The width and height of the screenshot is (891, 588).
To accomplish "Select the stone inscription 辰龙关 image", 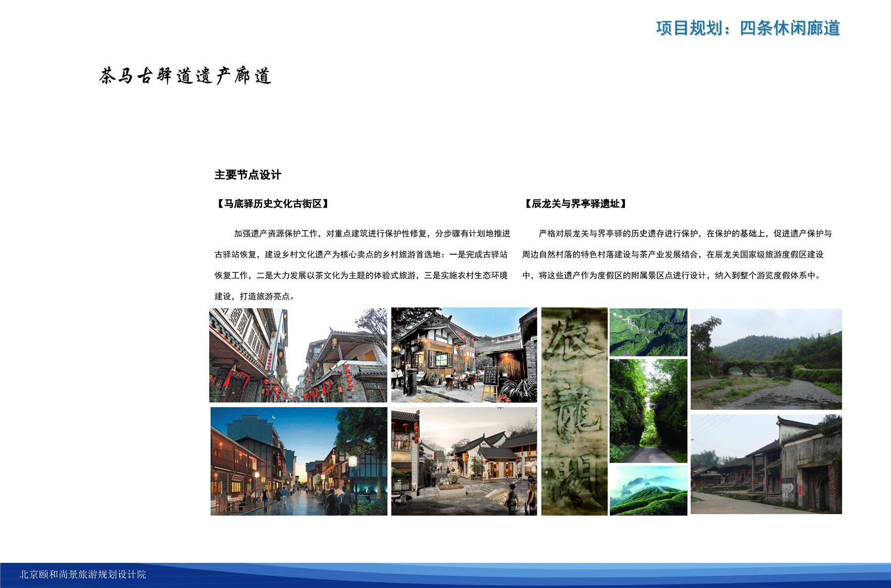I will pos(574,411).
